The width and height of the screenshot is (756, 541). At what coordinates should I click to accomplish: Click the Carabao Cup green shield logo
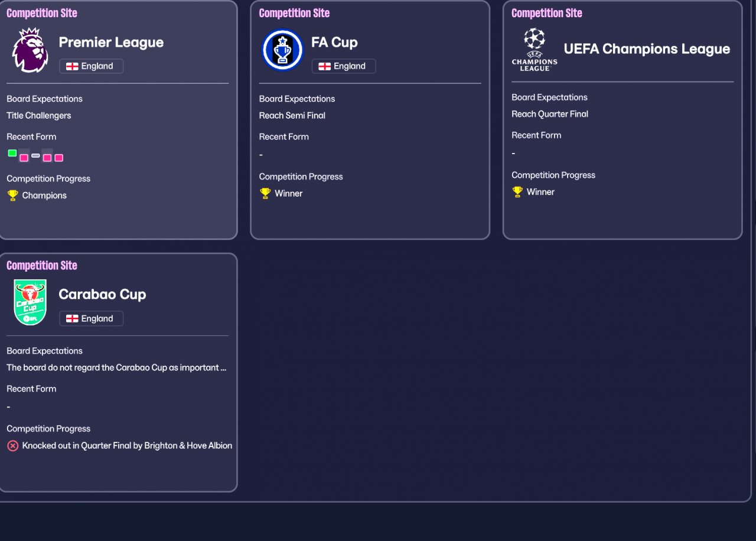coord(30,302)
